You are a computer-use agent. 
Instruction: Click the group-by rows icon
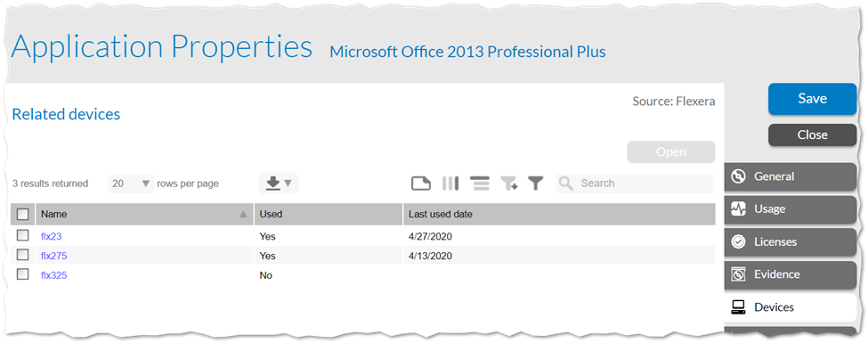(x=479, y=184)
